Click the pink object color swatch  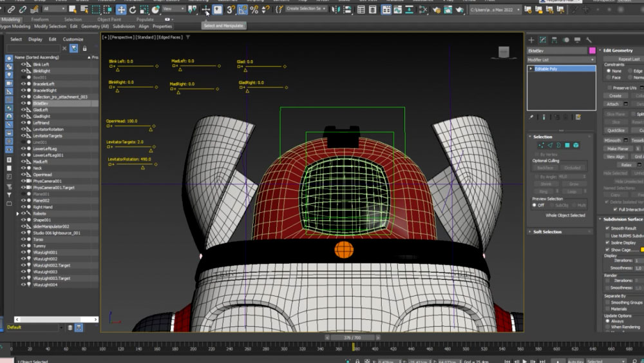pos(592,50)
